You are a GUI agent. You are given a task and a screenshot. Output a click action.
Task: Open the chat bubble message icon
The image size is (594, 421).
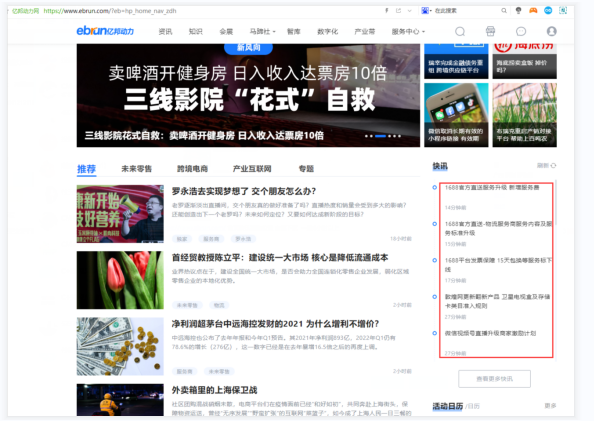[521, 31]
